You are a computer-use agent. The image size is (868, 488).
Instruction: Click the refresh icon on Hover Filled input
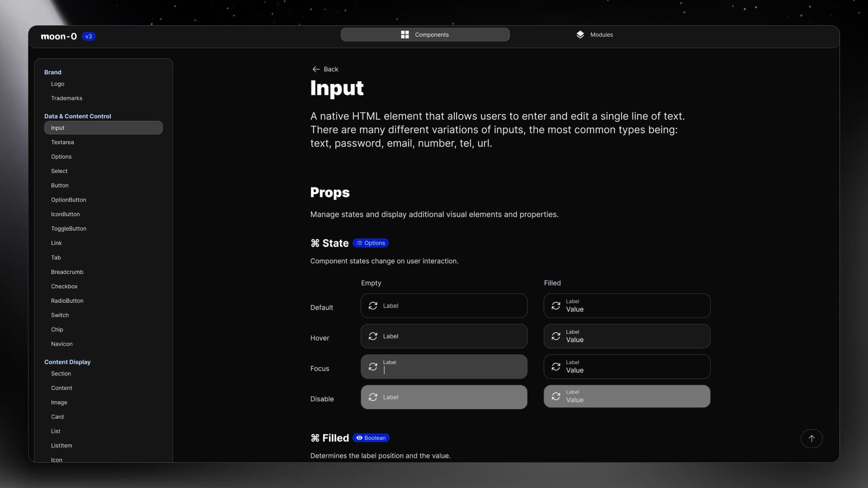point(556,336)
